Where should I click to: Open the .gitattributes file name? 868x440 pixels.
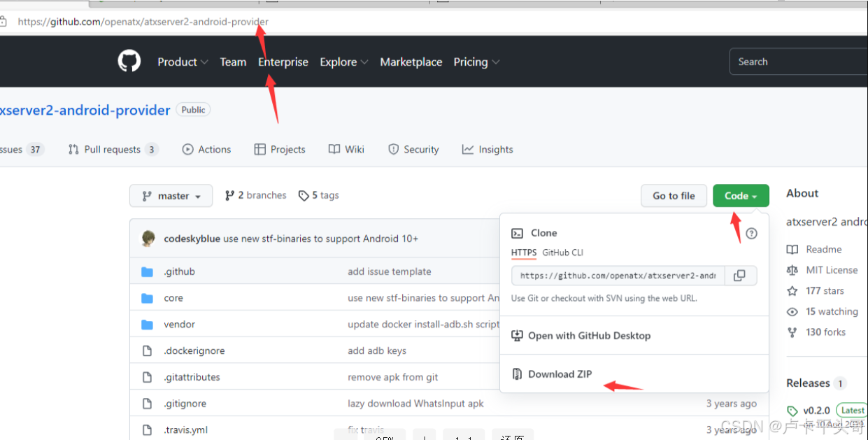[x=192, y=377]
